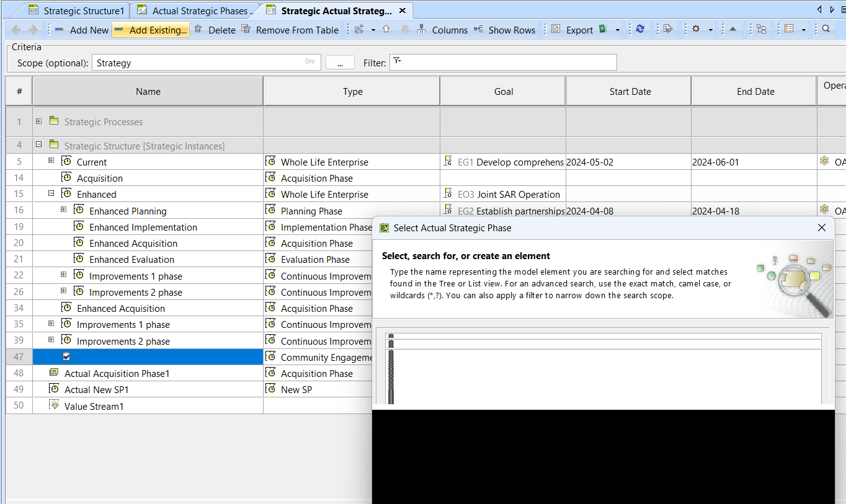
Task: Switch to the Strategic Structure1 tab
Action: pos(84,11)
